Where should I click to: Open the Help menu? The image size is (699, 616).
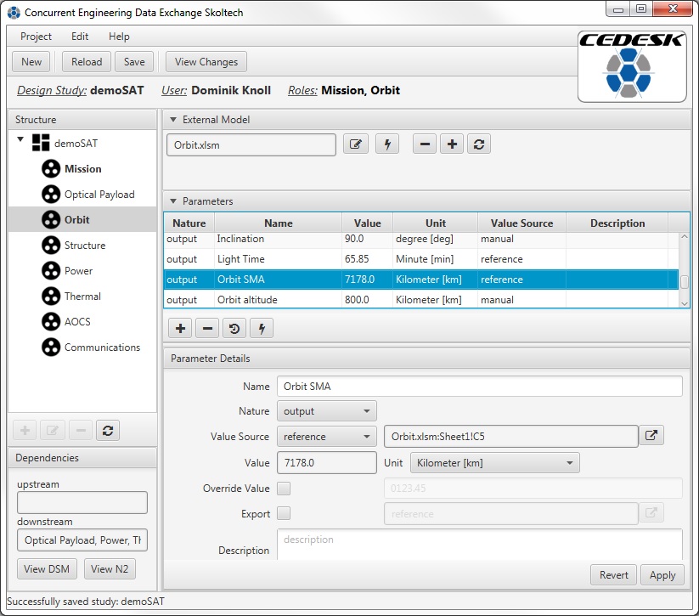click(119, 37)
